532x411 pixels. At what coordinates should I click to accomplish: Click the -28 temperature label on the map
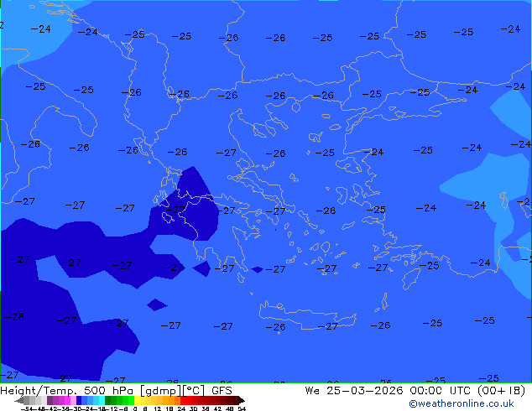pyautogui.click(x=15, y=317)
